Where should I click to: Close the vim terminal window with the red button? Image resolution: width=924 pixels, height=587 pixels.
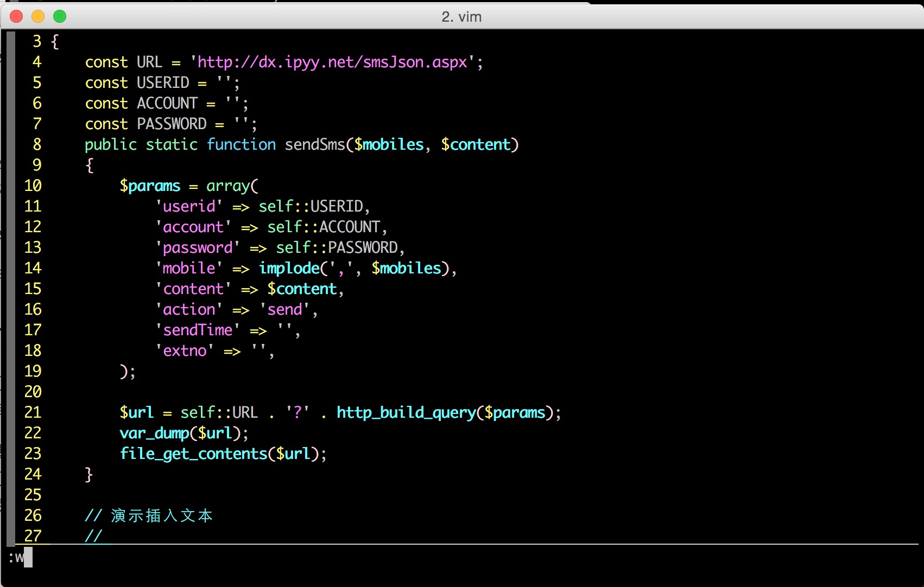coord(16,17)
